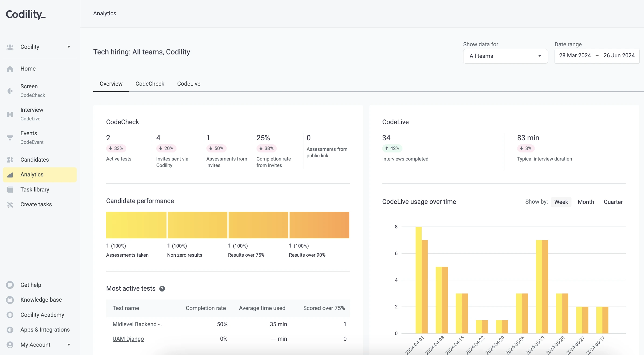644x355 pixels.
Task: Click the Interview CodeLive sidebar icon
Action: pyautogui.click(x=10, y=114)
